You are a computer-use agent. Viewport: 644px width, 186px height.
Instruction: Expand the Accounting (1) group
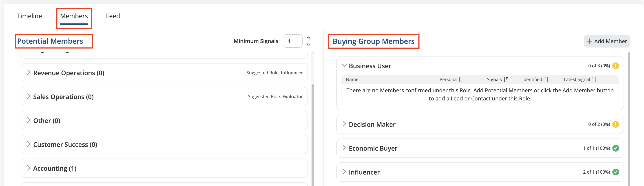click(x=29, y=168)
